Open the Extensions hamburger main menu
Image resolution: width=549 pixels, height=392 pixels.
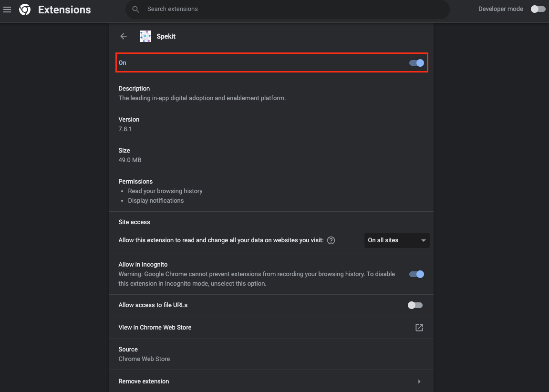pos(7,10)
